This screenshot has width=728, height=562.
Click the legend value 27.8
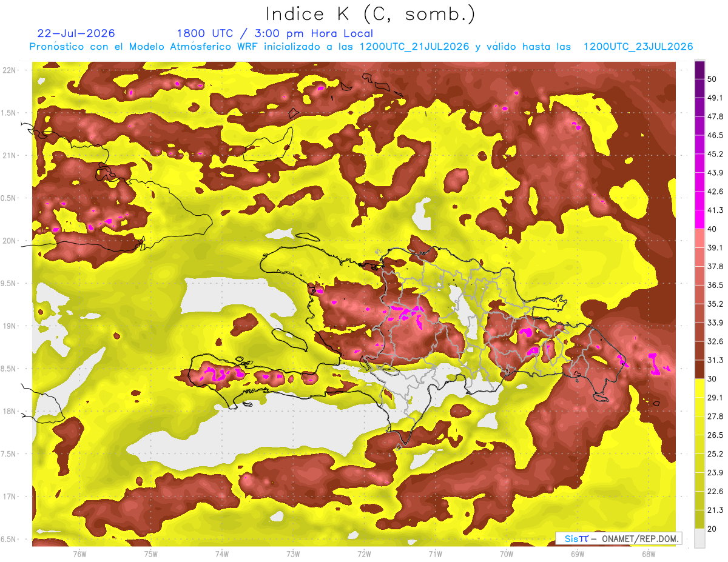pyautogui.click(x=715, y=416)
